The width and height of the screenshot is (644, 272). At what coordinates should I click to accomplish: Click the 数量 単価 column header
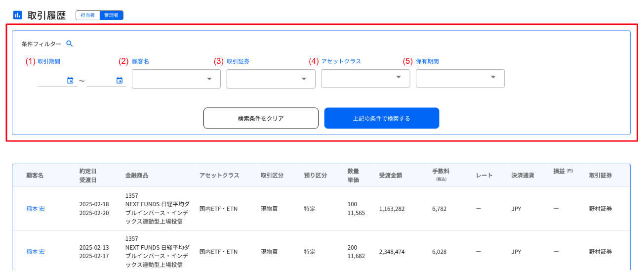353,176
